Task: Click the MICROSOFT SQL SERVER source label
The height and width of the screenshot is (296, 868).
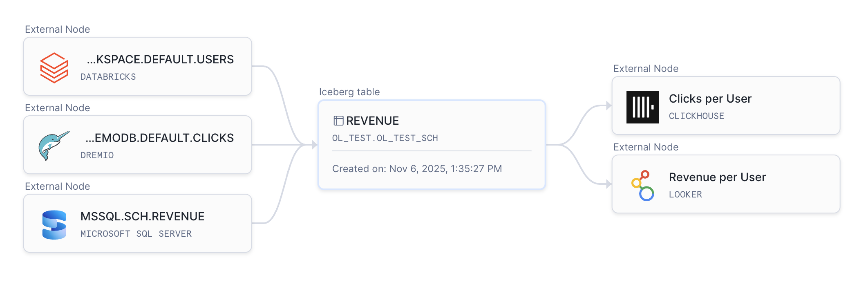Action: (x=136, y=234)
